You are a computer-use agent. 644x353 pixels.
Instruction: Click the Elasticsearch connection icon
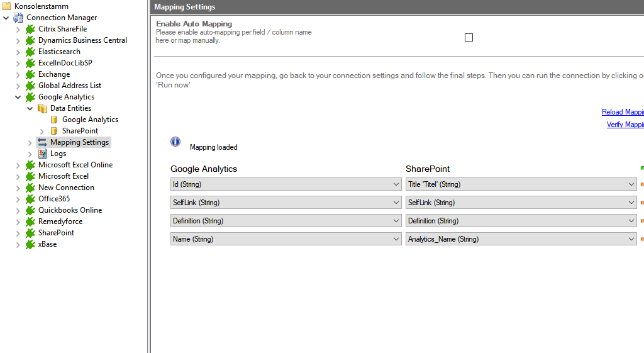(30, 52)
